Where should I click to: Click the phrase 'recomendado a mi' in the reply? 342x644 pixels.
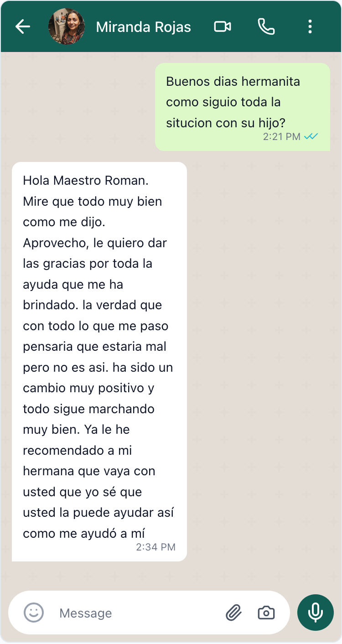tap(78, 451)
